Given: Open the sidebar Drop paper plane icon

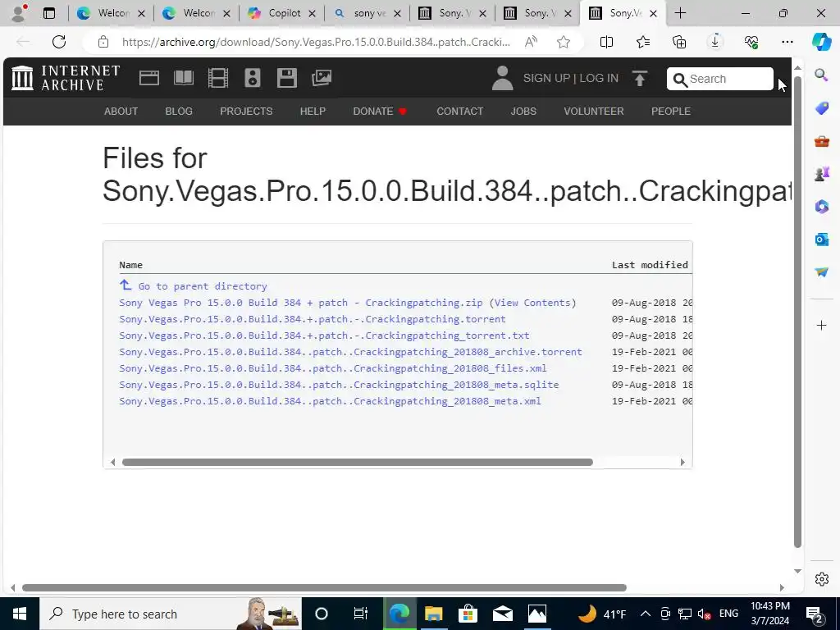Looking at the screenshot, I should [821, 272].
